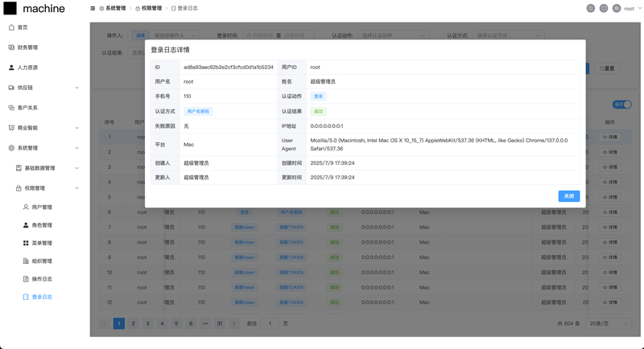Expand the 供应链 menu chevron
The height and width of the screenshot is (349, 644).
coord(76,88)
